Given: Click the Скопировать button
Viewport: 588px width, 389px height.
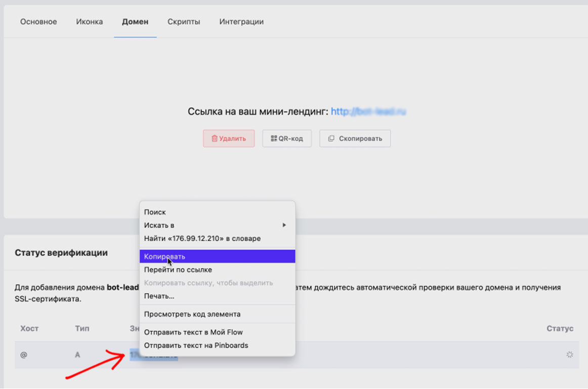Looking at the screenshot, I should (355, 139).
